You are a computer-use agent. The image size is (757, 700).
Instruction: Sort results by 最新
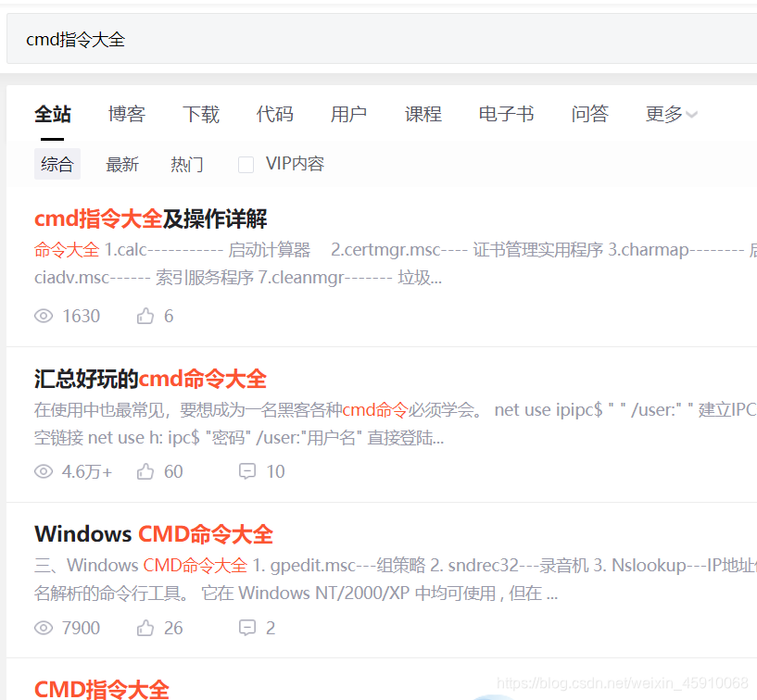click(x=122, y=164)
